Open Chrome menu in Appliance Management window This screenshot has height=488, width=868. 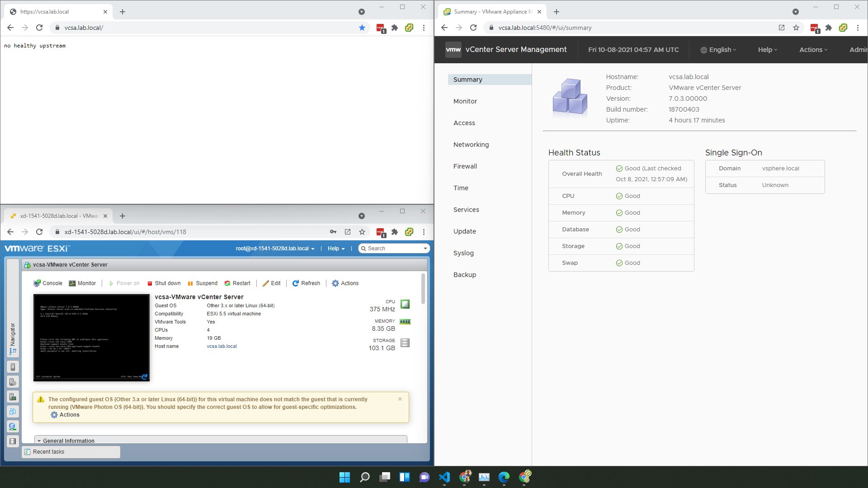point(858,28)
